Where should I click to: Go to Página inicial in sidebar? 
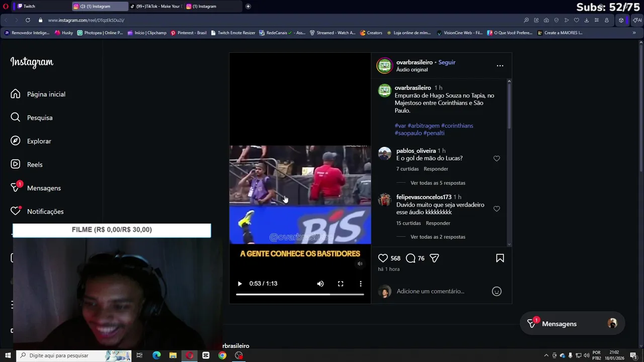[x=38, y=94]
